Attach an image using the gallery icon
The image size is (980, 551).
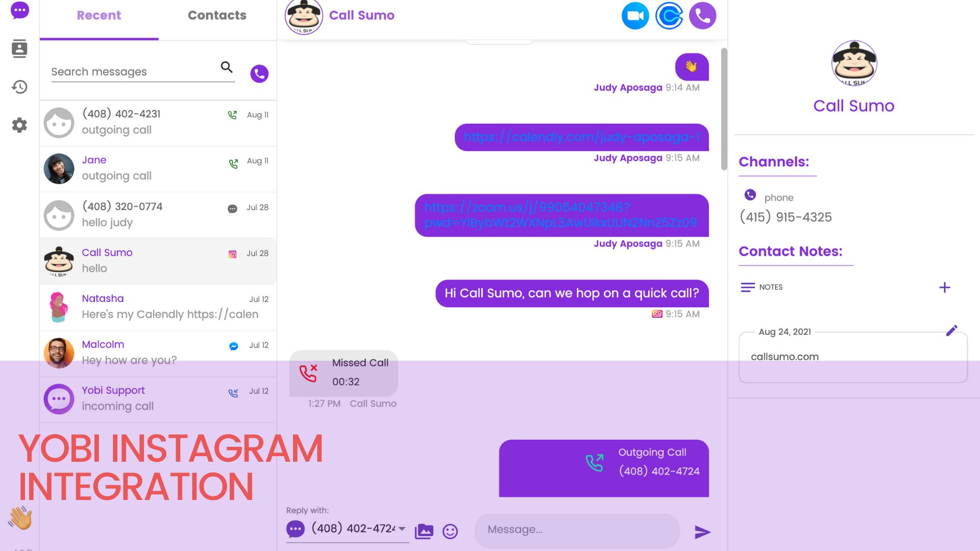click(424, 532)
